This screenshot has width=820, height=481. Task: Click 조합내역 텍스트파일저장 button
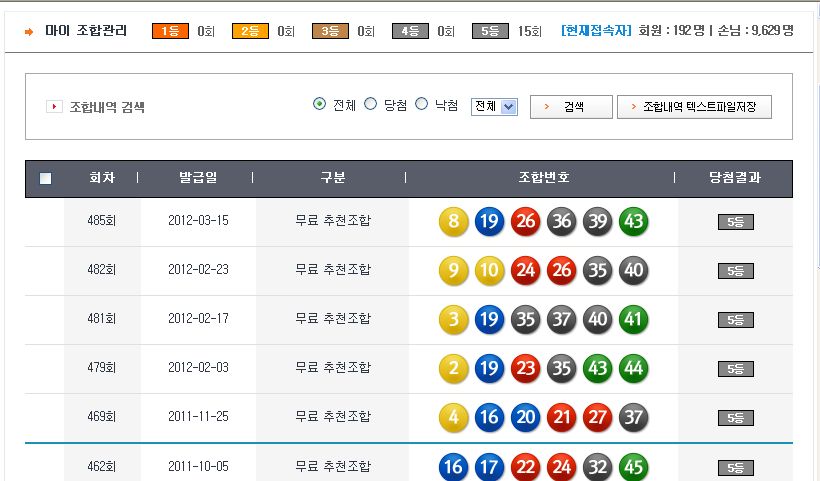tap(694, 107)
